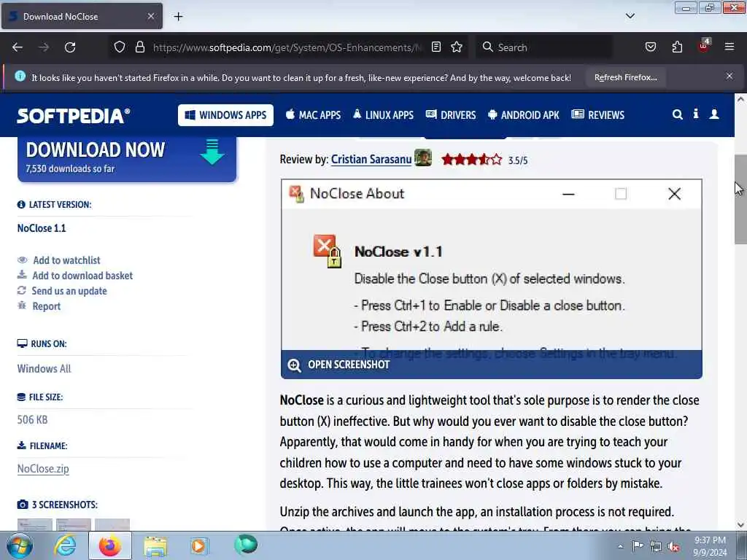Click the Download Now button
This screenshot has height=560, width=747.
(127, 158)
